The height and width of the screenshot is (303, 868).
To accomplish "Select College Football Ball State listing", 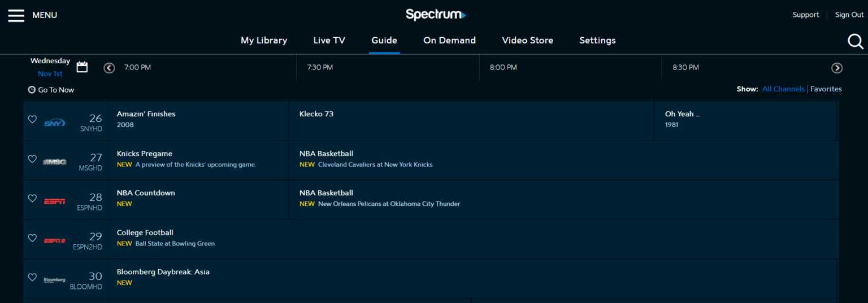I will tap(166, 238).
